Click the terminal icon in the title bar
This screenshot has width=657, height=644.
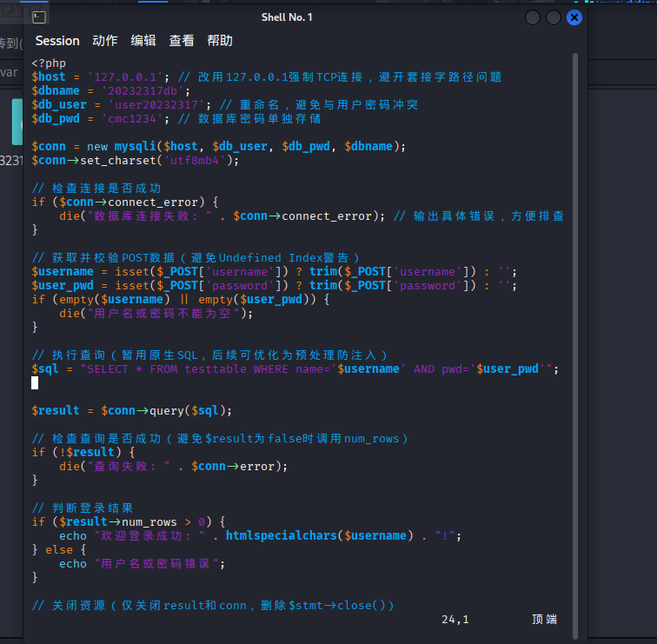(x=39, y=17)
